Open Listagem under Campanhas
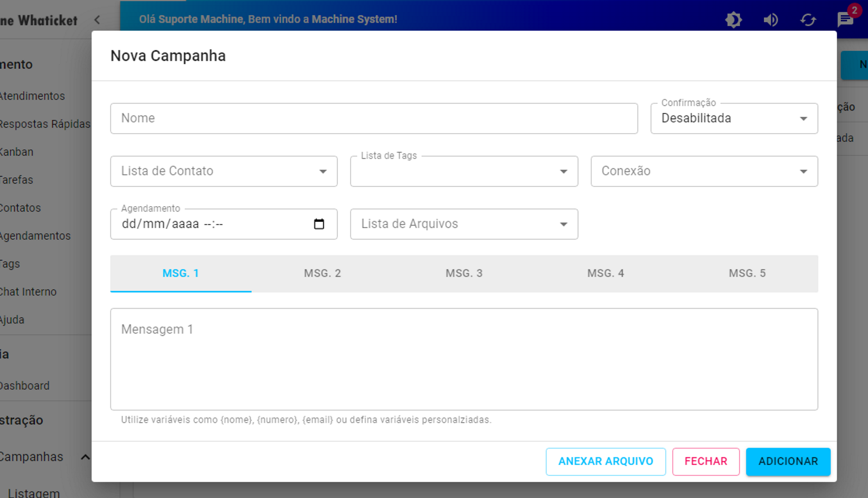This screenshot has height=498, width=868. point(34,493)
